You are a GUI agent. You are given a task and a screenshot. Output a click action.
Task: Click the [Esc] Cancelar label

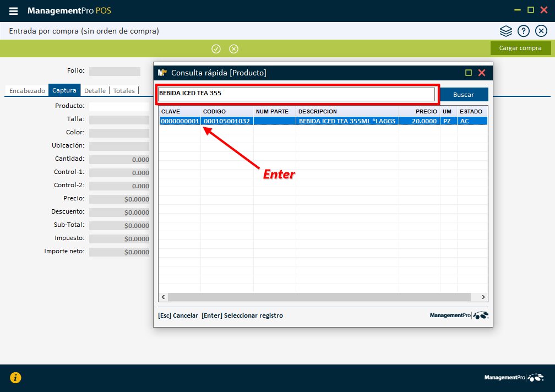tap(178, 315)
